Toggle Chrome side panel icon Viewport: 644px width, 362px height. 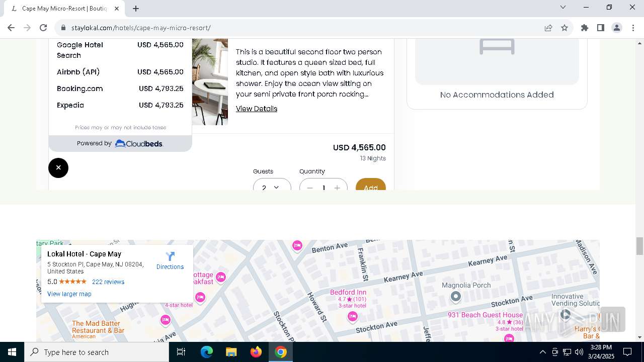601,28
